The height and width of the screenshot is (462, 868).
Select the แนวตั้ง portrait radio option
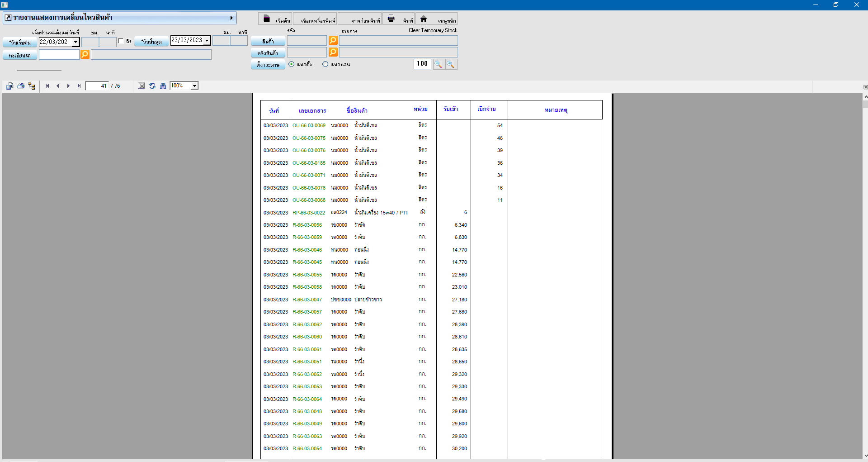292,64
